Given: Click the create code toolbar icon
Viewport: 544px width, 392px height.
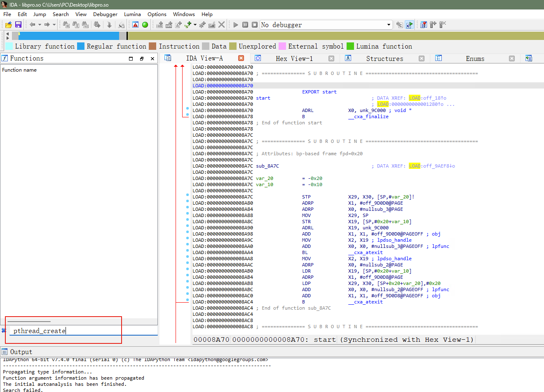Looking at the screenshot, I should tap(160, 25).
